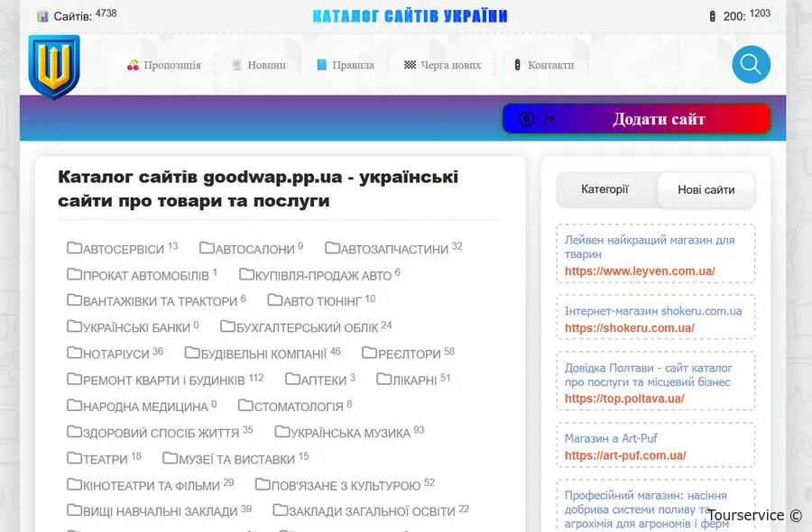Open the Бухгалтерський облік category
Screen dimensions: 812x532
306,326
